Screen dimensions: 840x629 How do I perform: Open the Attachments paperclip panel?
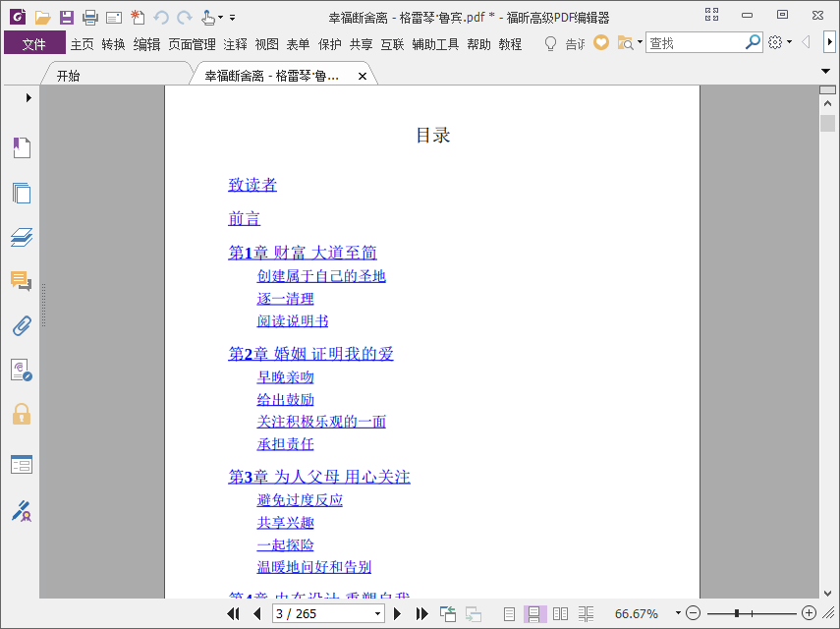point(22,325)
